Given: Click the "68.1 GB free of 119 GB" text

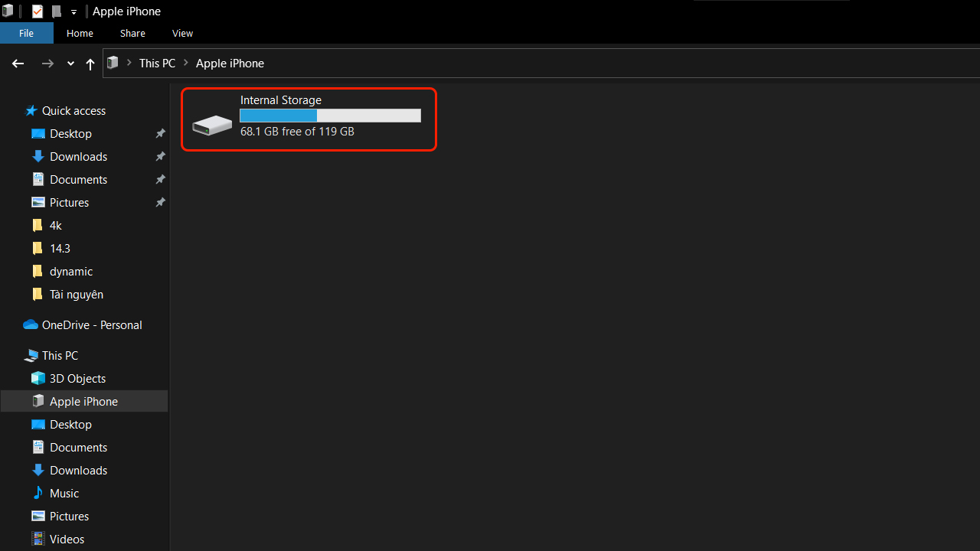Looking at the screenshot, I should click(297, 132).
